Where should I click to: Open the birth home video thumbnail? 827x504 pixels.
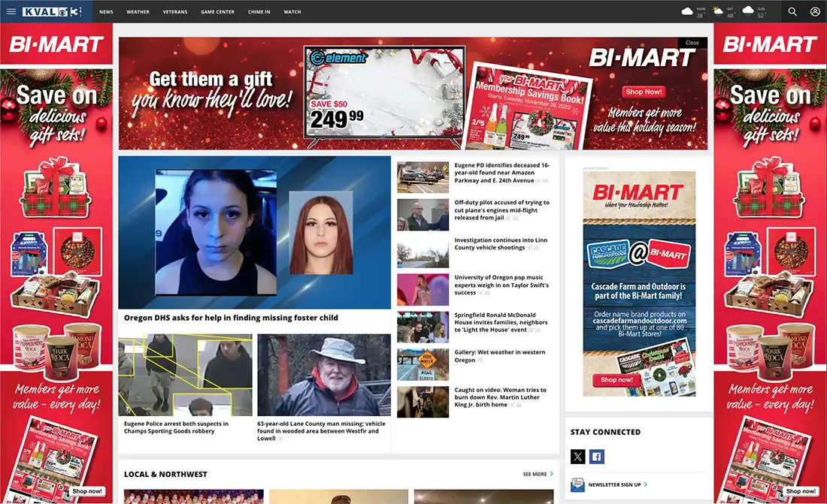pyautogui.click(x=423, y=402)
